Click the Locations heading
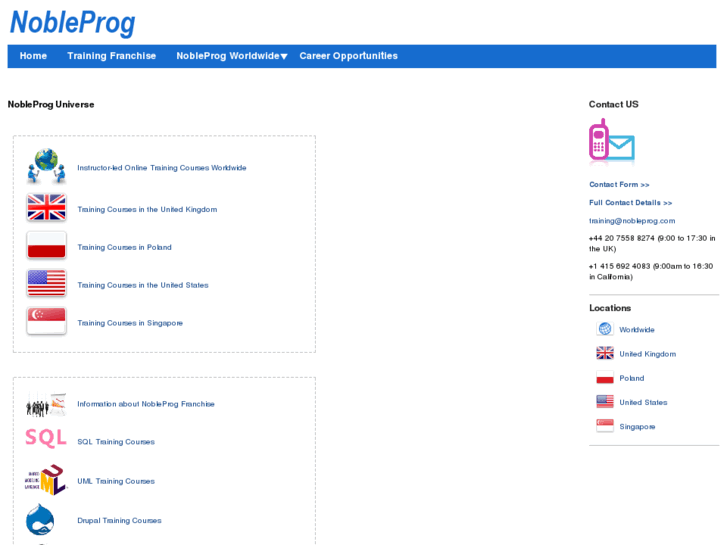 (x=610, y=308)
